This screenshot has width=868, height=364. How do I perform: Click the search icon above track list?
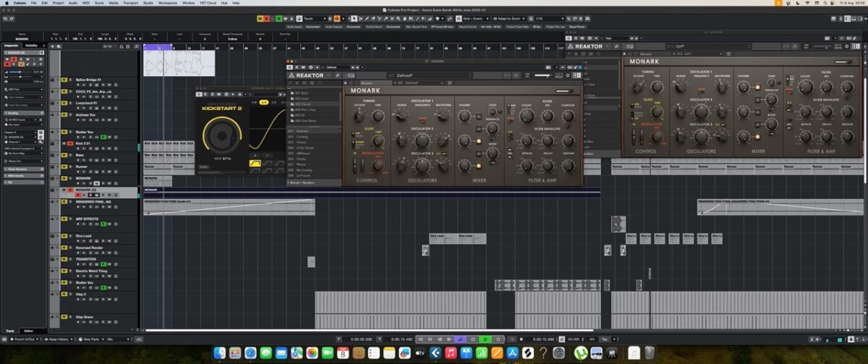pos(136,46)
